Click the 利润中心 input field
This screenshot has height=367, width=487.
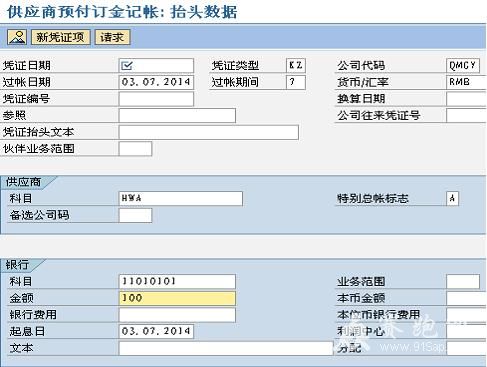click(x=466, y=331)
